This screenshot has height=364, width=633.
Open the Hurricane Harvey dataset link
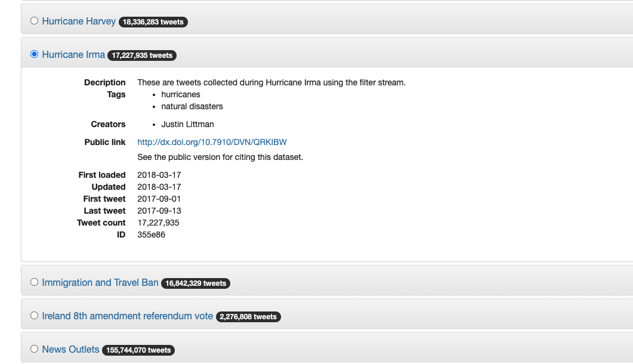coord(78,21)
